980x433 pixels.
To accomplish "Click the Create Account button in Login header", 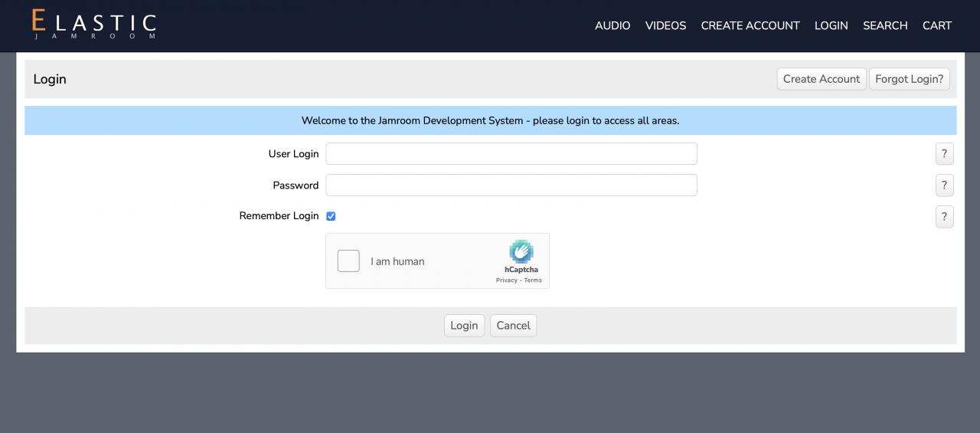I will coord(822,79).
